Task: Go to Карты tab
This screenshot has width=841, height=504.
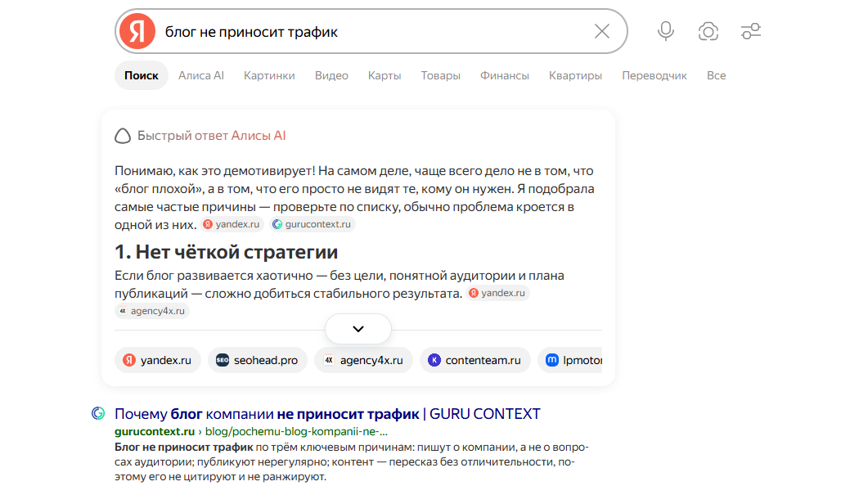Action: (x=385, y=75)
